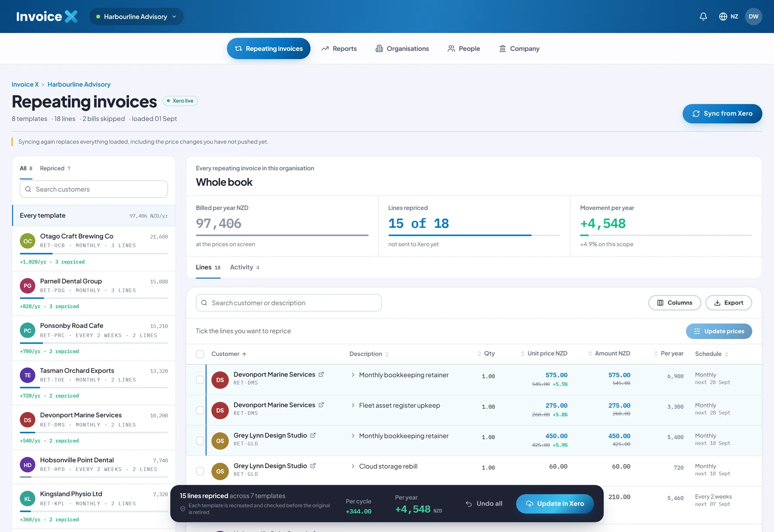Image resolution: width=774 pixels, height=532 pixels.
Task: Open external link for Devonport Marine bookkeeping retainer row
Action: 321,374
